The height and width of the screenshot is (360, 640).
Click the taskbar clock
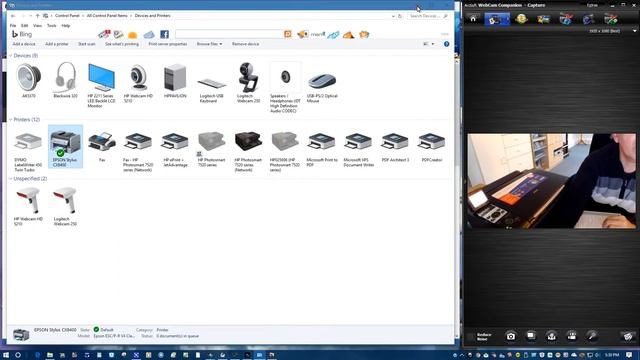click(612, 355)
